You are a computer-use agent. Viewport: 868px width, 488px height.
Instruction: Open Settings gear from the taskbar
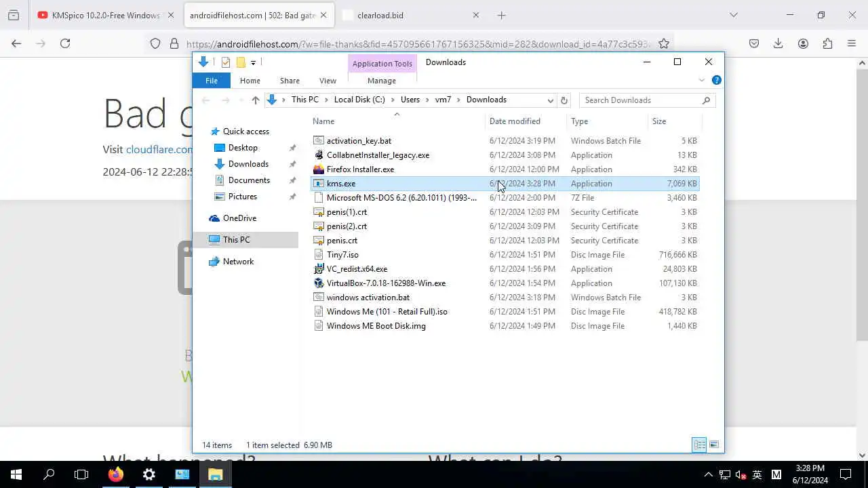(149, 474)
